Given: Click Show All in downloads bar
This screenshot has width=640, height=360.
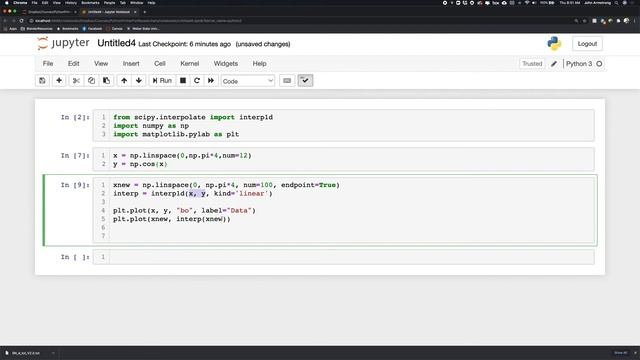Looking at the screenshot, I should (x=620, y=353).
